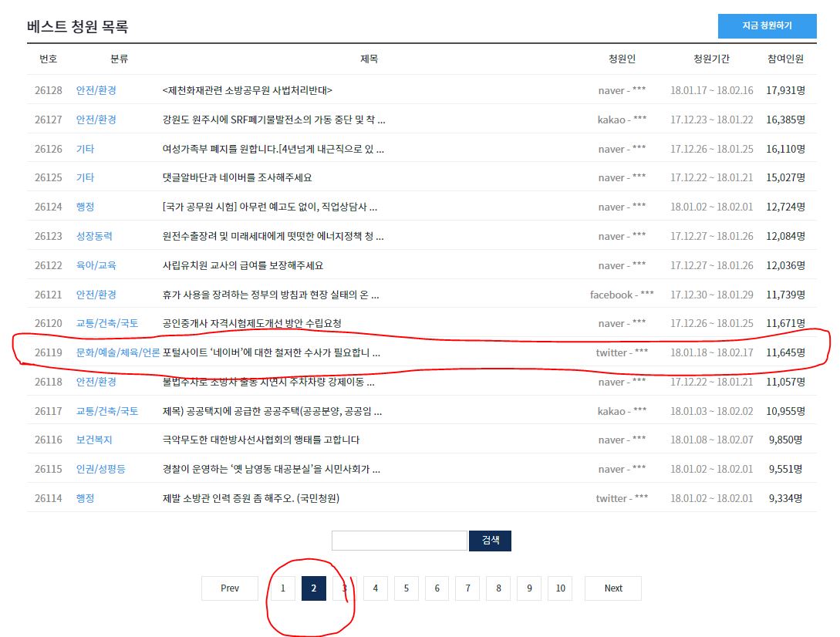
Task: Jump to page 10
Action: click(560, 588)
